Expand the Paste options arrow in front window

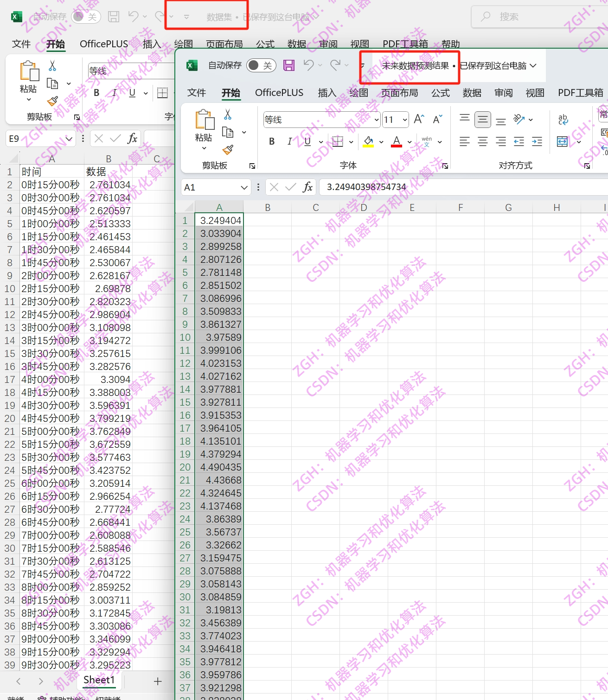pyautogui.click(x=204, y=148)
